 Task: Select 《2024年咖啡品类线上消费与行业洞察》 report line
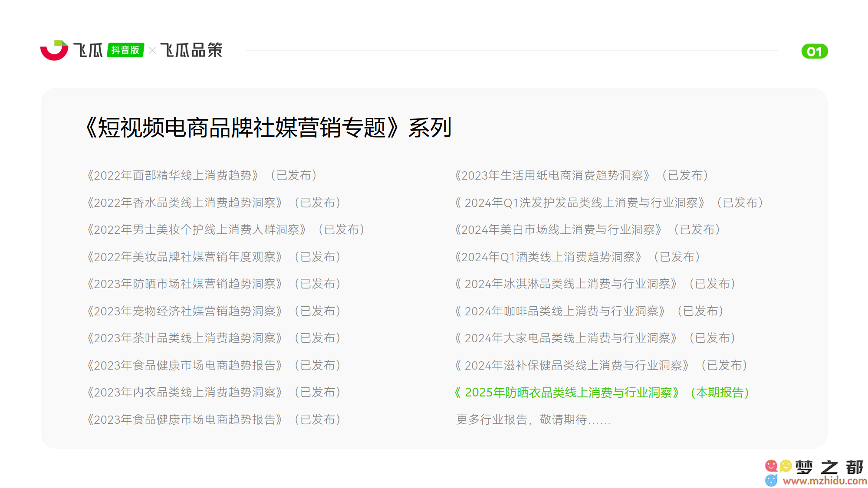click(589, 311)
